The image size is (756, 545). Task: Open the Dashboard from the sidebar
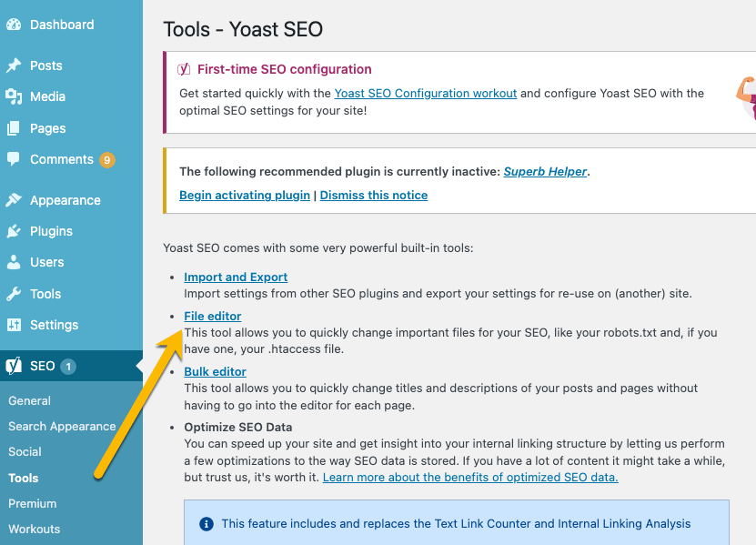click(15, 24)
